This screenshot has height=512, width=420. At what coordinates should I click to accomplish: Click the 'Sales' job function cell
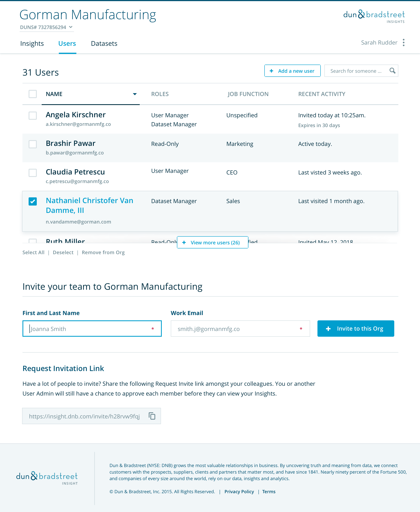coord(233,201)
